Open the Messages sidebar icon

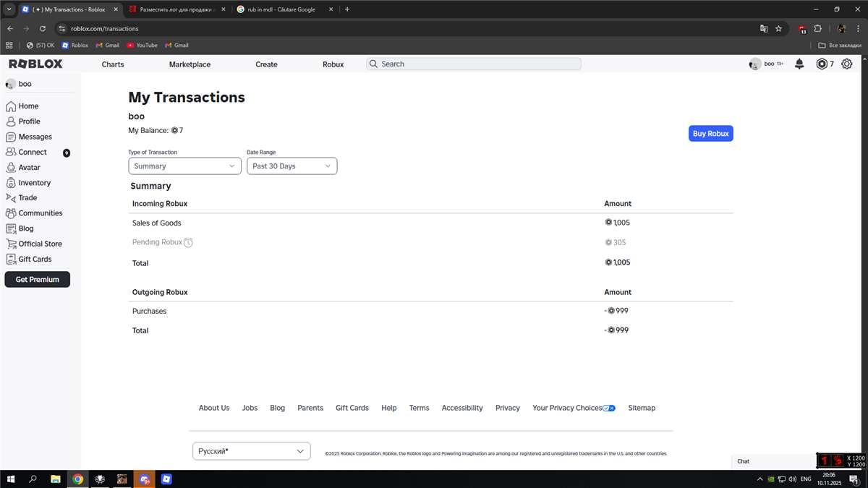tap(10, 136)
